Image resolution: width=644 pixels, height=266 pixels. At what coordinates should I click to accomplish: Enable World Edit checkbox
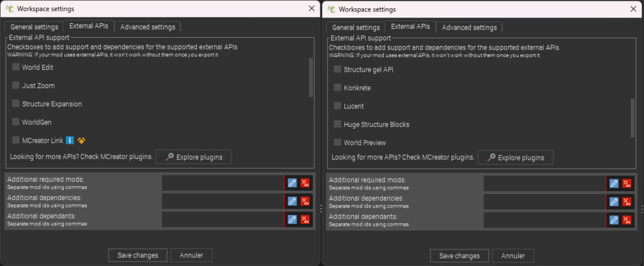pos(16,67)
